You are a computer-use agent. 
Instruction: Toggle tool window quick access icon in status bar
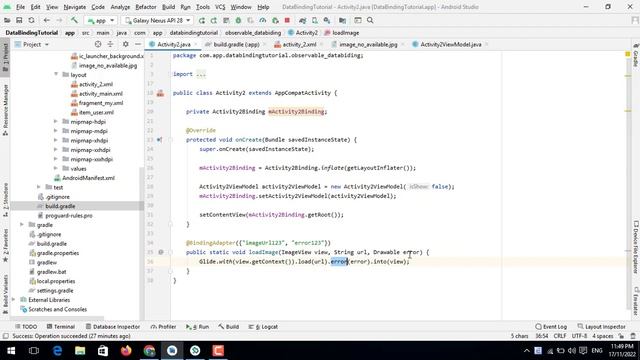(5, 336)
